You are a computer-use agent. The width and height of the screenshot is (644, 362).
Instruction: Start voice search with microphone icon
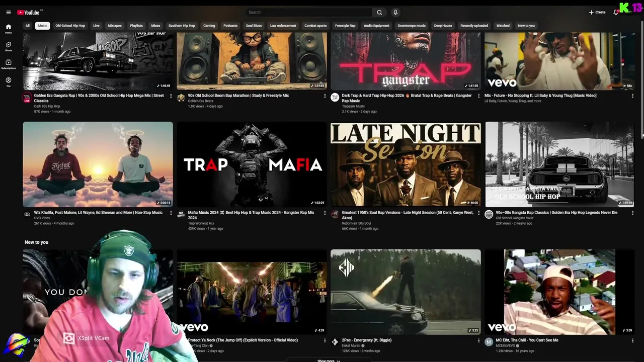(395, 12)
